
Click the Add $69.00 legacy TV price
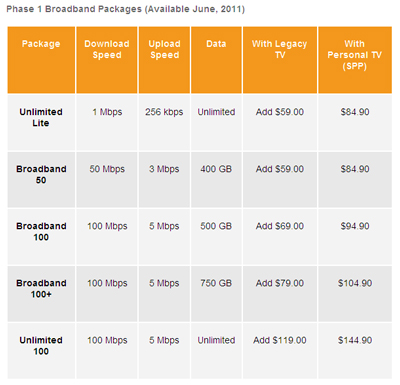[x=280, y=226]
